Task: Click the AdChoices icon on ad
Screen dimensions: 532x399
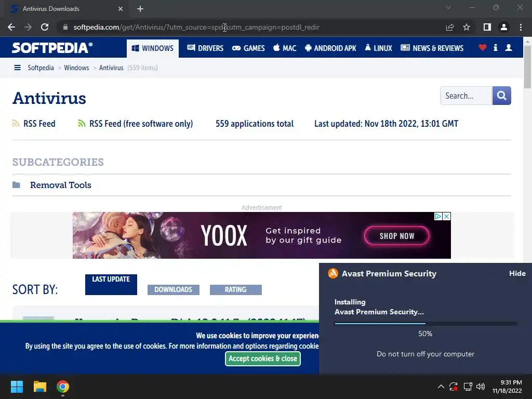Action: point(438,216)
